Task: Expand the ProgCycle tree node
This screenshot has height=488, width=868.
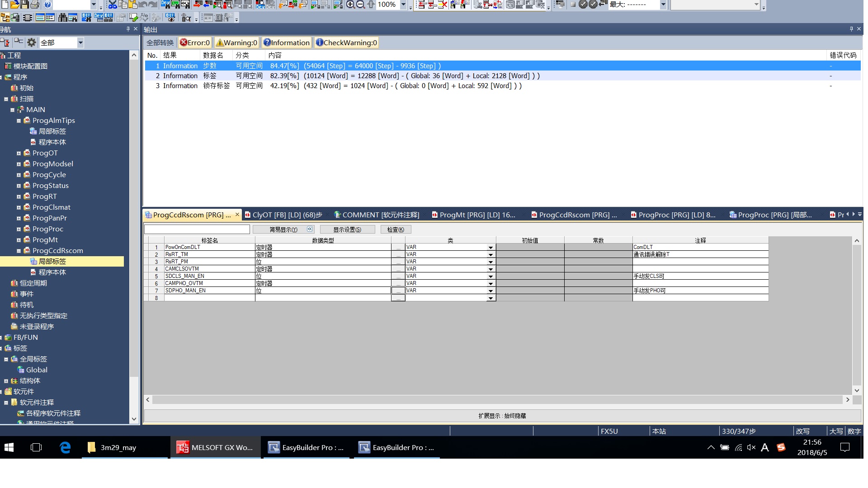Action: coord(19,175)
